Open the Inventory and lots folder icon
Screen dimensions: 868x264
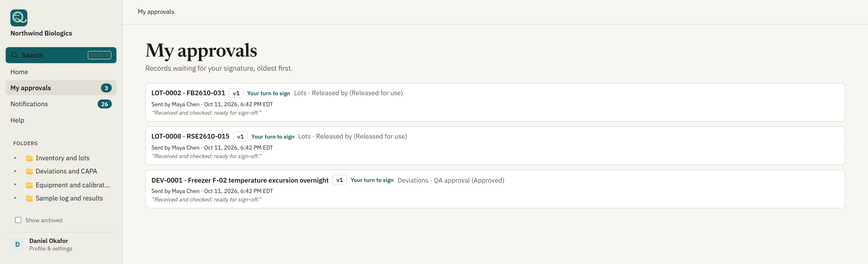[29, 158]
